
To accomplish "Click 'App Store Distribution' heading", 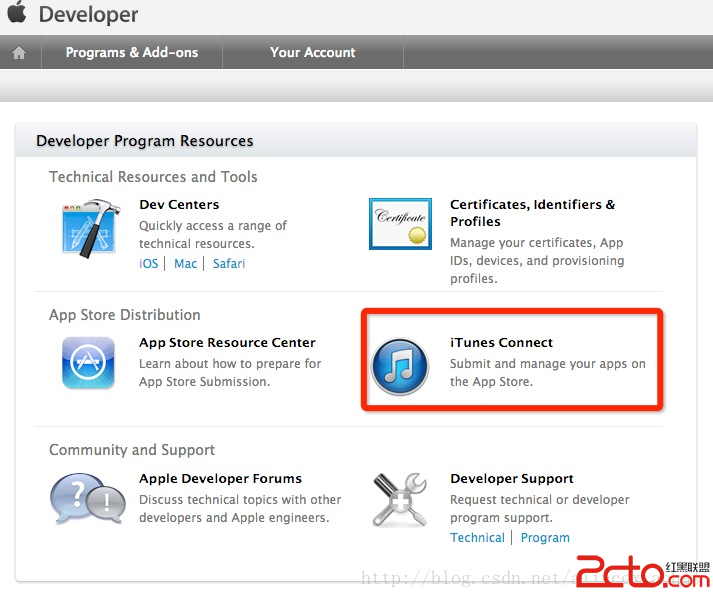I will tap(125, 315).
